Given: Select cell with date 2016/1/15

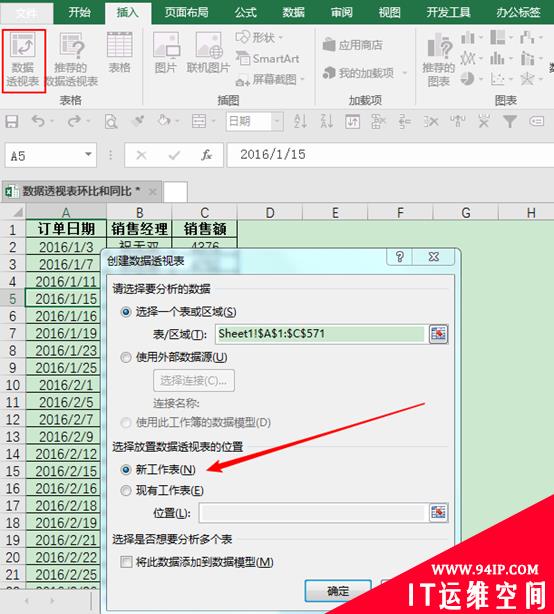Looking at the screenshot, I should pyautogui.click(x=65, y=298).
